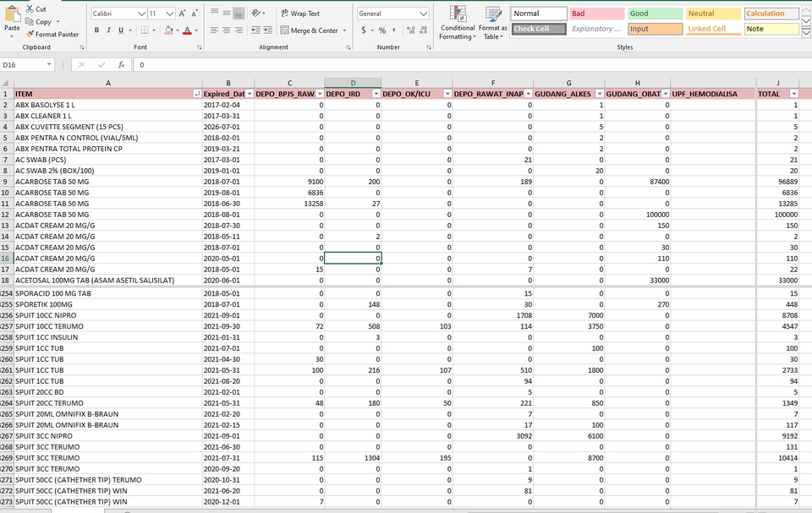The image size is (812, 513).
Task: Apply the Bad cell style
Action: click(597, 14)
